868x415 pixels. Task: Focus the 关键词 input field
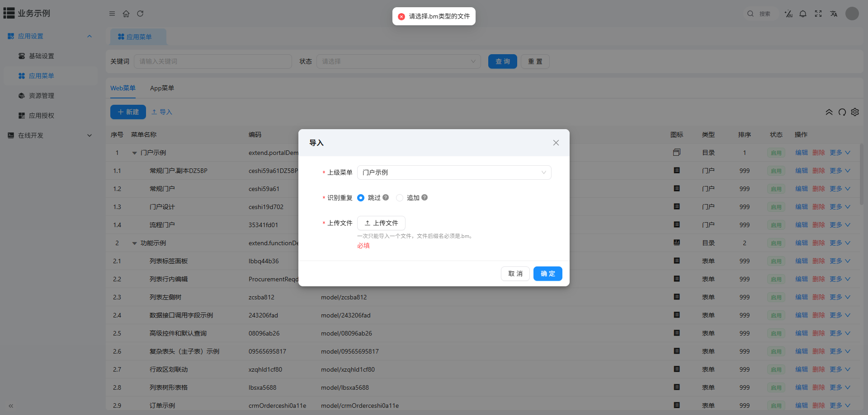tap(213, 61)
